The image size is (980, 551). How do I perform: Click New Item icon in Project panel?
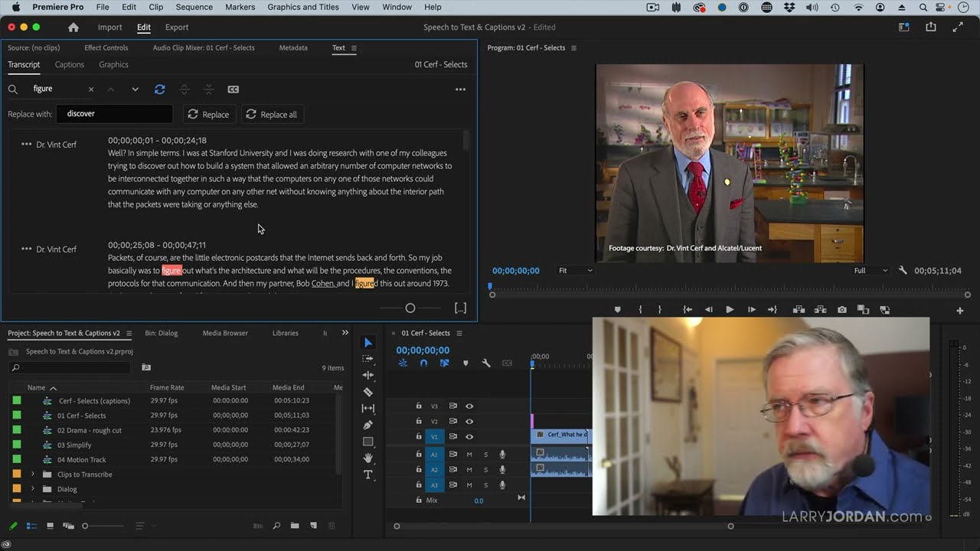point(313,526)
